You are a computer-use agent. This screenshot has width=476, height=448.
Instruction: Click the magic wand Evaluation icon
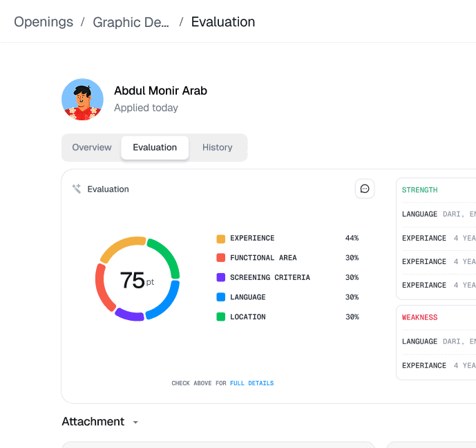[x=76, y=189]
